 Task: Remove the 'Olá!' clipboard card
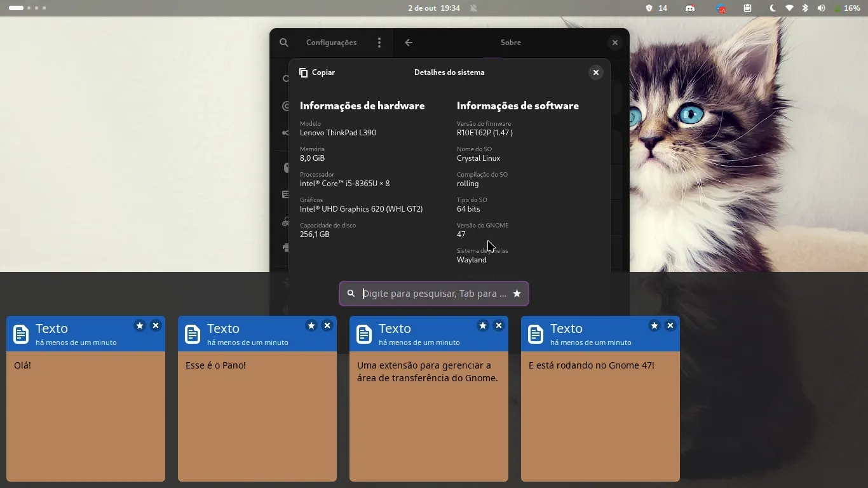(156, 325)
